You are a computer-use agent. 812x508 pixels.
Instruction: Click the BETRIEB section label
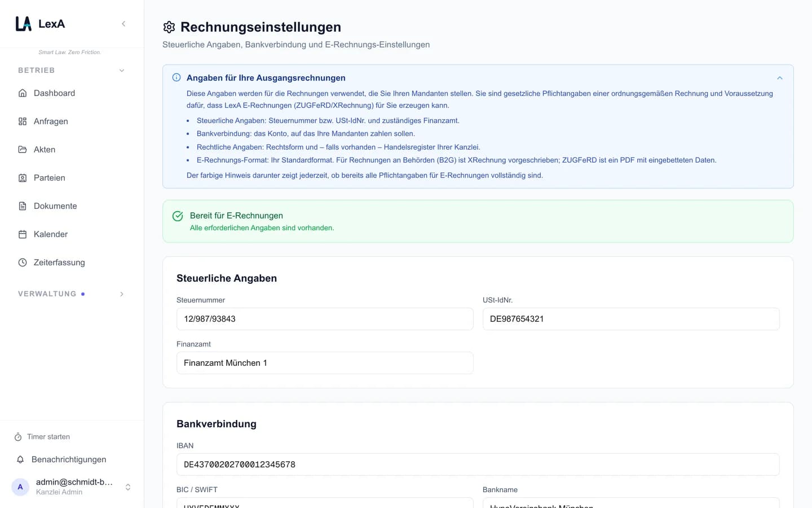click(x=37, y=71)
